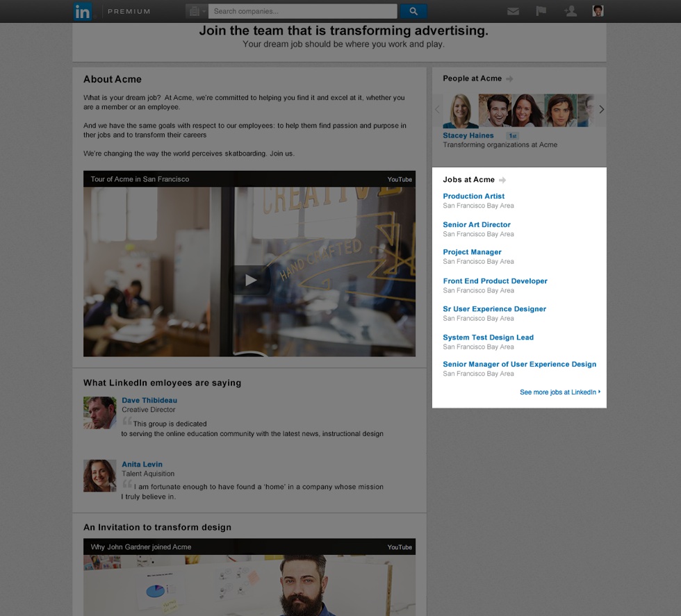The width and height of the screenshot is (681, 616).
Task: Select YouTube label on Tour of Acme video
Action: point(400,179)
